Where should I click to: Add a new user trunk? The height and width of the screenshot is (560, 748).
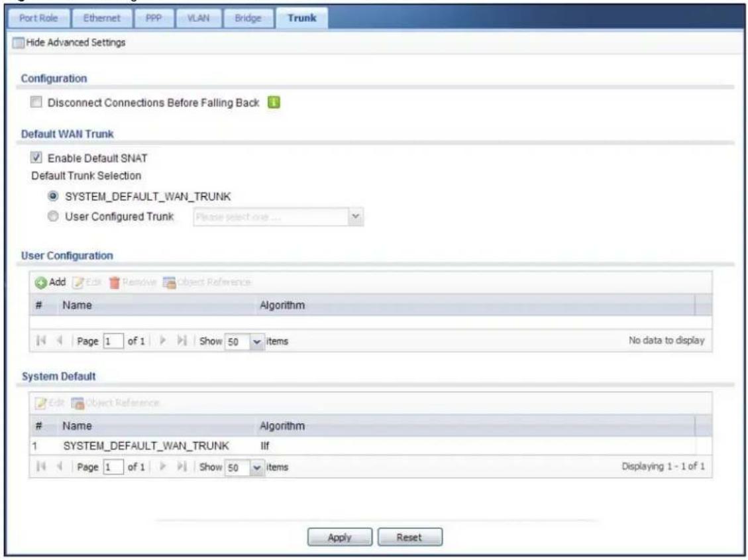pyautogui.click(x=50, y=282)
